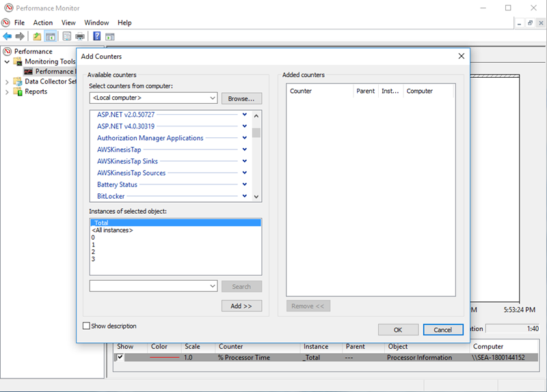Click the red color line of % Processor Time
The image size is (547, 392).
(x=164, y=357)
